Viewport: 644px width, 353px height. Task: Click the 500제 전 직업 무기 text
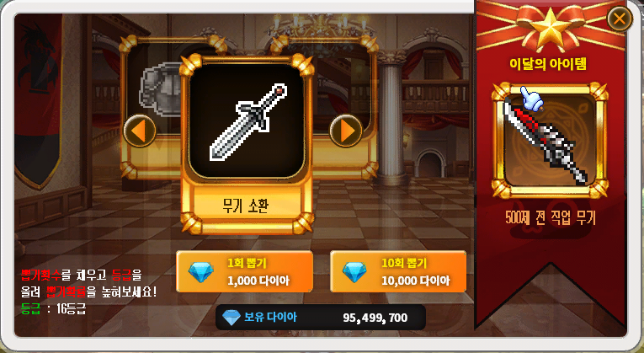[551, 218]
